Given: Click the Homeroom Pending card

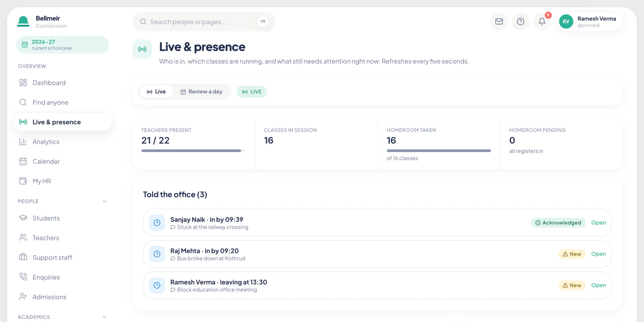Looking at the screenshot, I should coord(561,144).
